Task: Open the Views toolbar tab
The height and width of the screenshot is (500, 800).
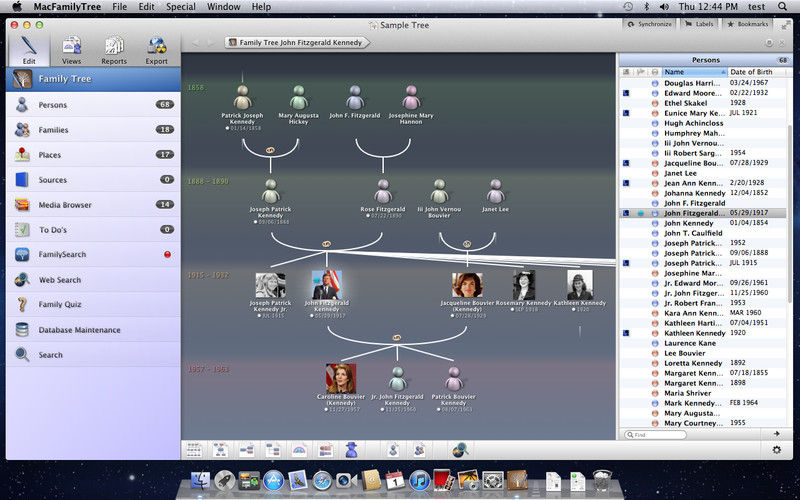Action: pyautogui.click(x=71, y=50)
